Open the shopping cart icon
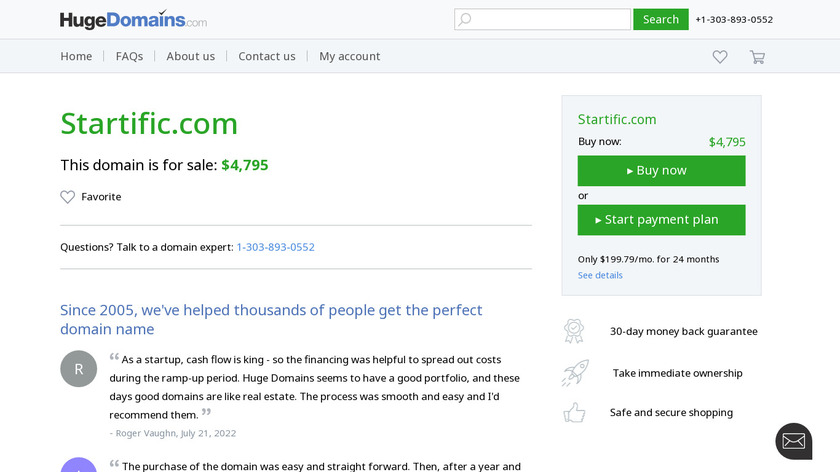 [x=757, y=57]
